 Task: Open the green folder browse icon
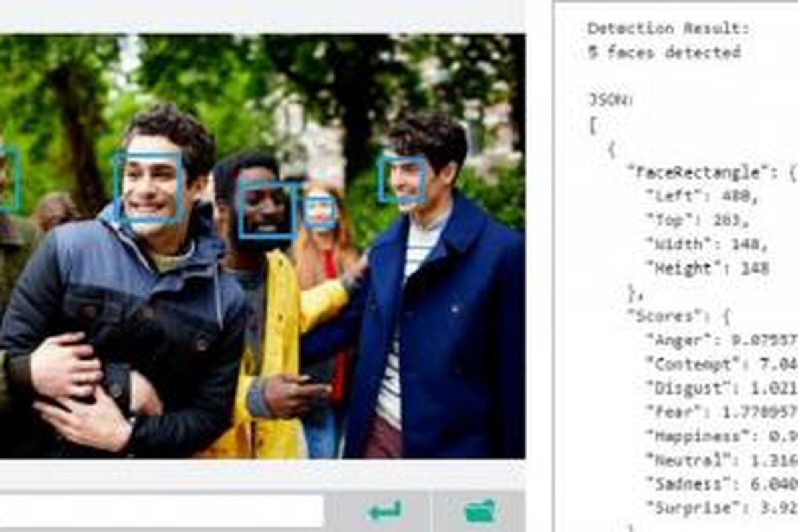pyautogui.click(x=480, y=511)
